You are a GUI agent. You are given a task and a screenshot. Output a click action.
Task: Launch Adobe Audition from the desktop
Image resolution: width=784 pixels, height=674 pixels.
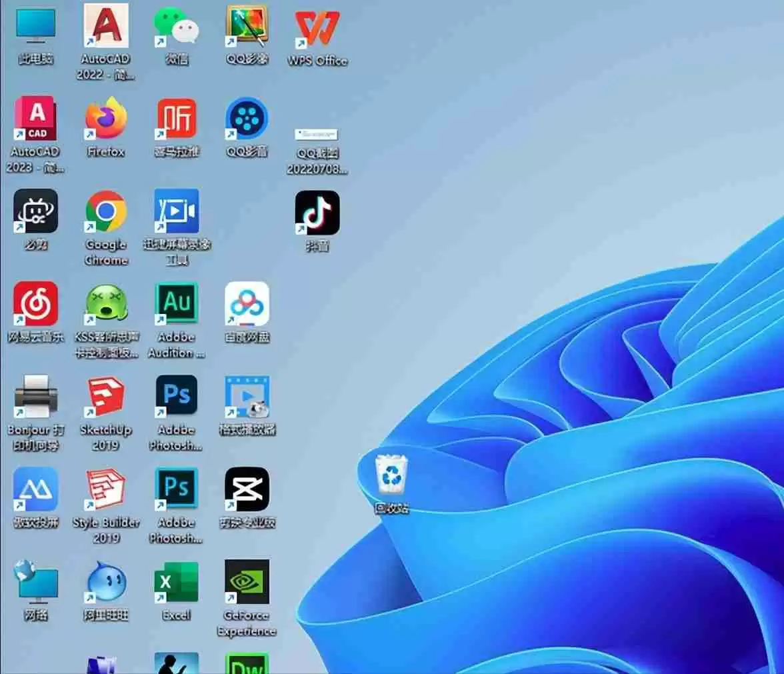point(176,304)
